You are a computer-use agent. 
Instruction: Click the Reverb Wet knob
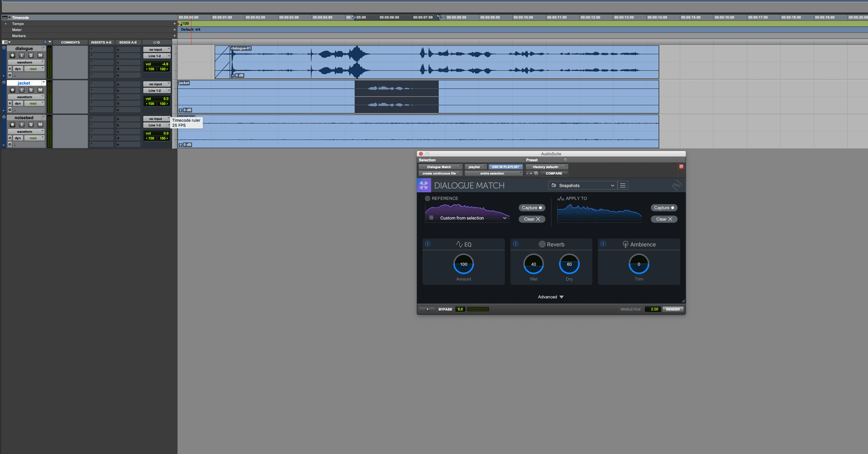[533, 264]
